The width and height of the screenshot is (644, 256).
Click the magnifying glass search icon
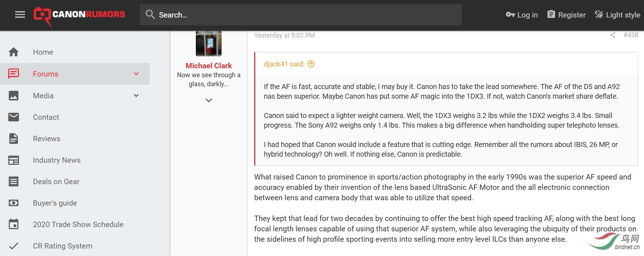click(150, 15)
